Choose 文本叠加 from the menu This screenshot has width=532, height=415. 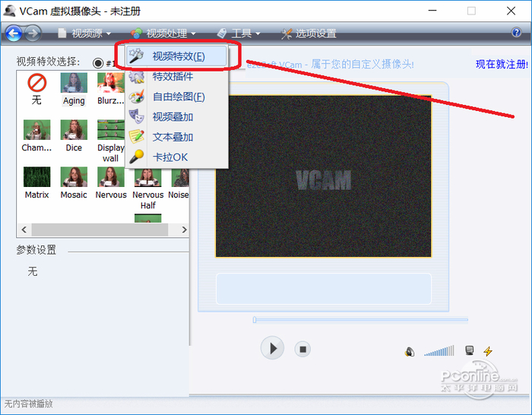click(176, 137)
